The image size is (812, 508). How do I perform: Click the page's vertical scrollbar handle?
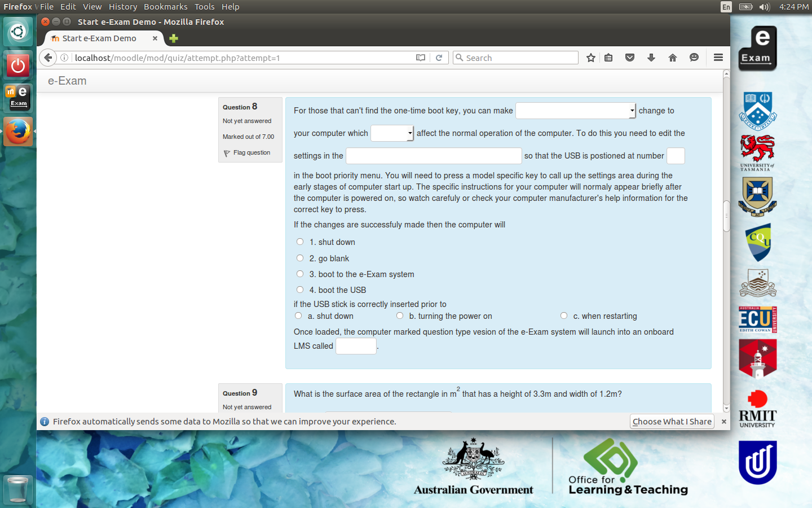[x=726, y=216]
